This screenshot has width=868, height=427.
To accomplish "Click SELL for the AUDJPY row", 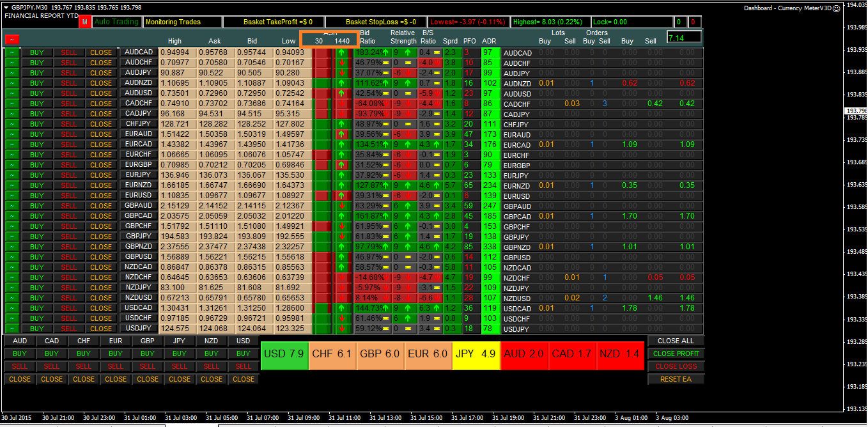I will point(69,73).
